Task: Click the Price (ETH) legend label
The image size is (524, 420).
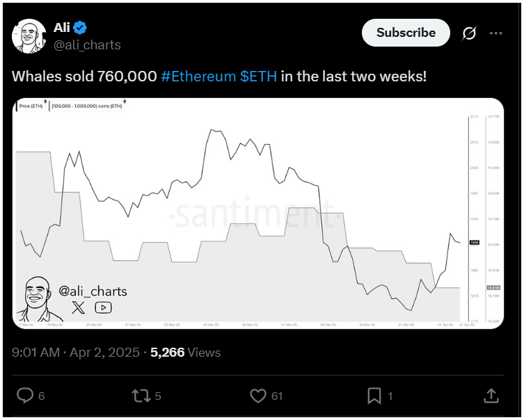Action: click(31, 106)
